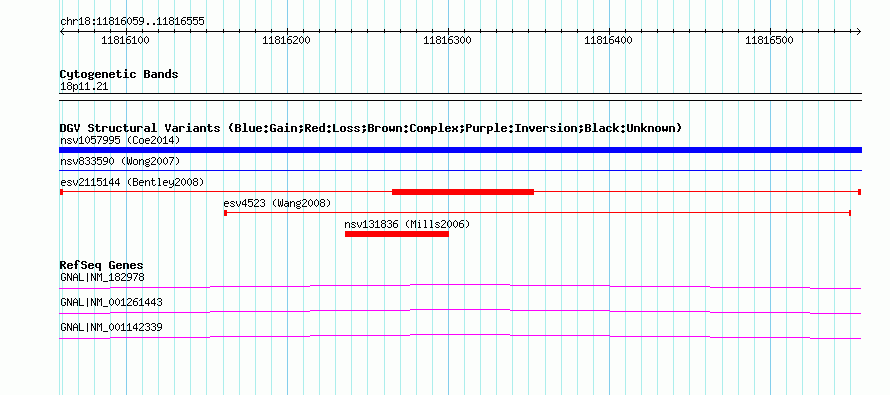Open the GNAL|NM_001142339 transcript label
This screenshot has height=395, width=890.
pos(111,327)
